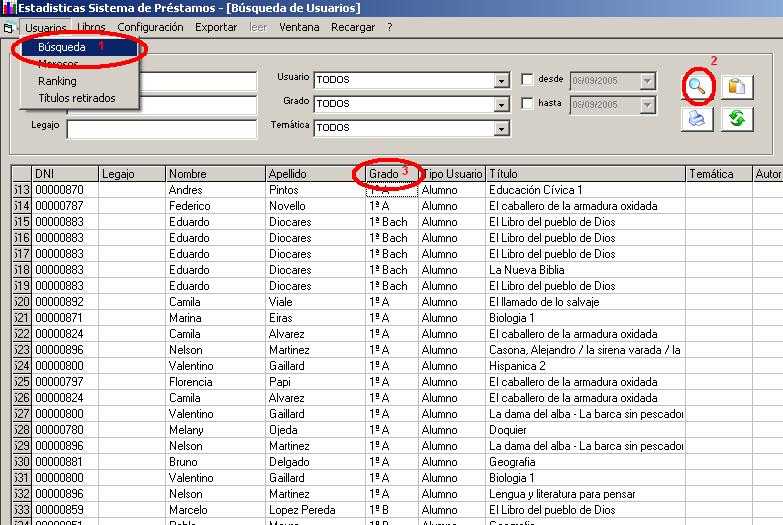Open the Exportar menu
Viewport: 783px width, 525px height.
coord(216,27)
